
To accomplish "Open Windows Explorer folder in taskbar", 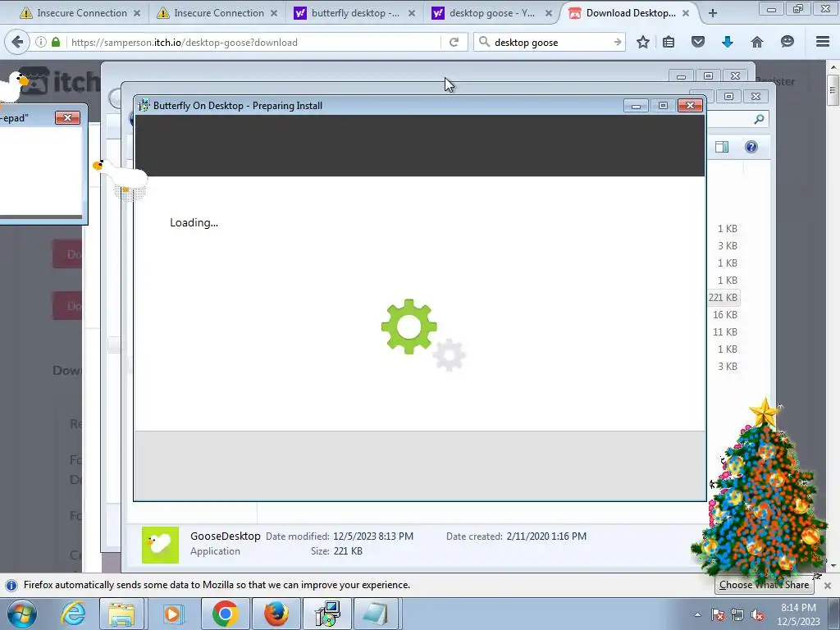I will [x=121, y=614].
